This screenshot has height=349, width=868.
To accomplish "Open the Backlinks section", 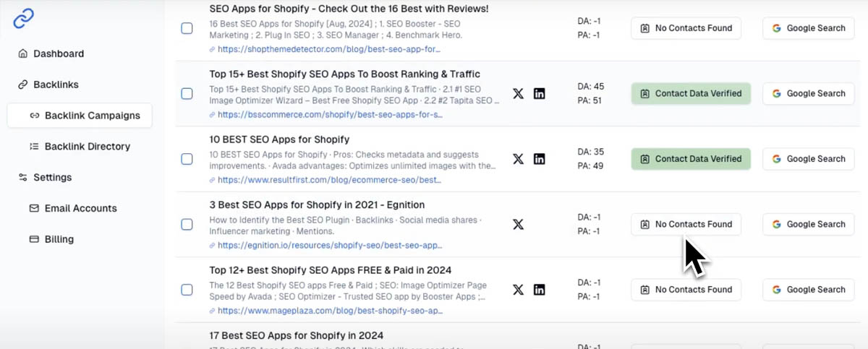I will click(48, 85).
